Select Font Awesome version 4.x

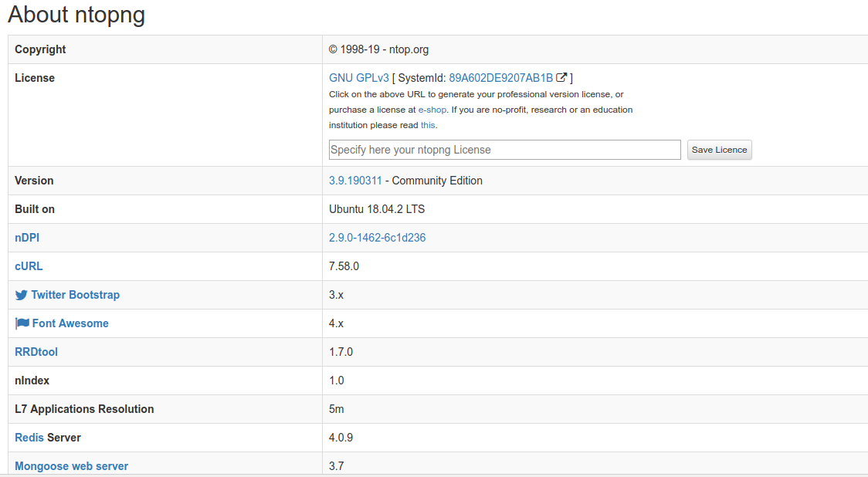tap(336, 323)
